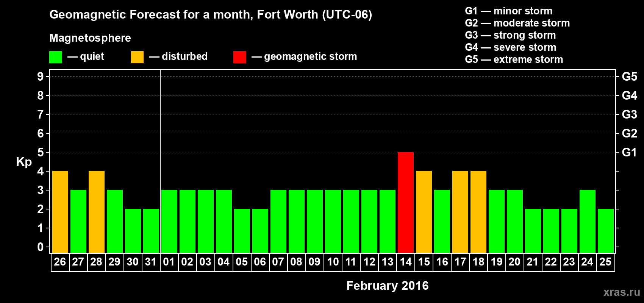This screenshot has width=644, height=303.
Task: Click the 'G4 — severe storm' legend line
Action: tap(510, 47)
